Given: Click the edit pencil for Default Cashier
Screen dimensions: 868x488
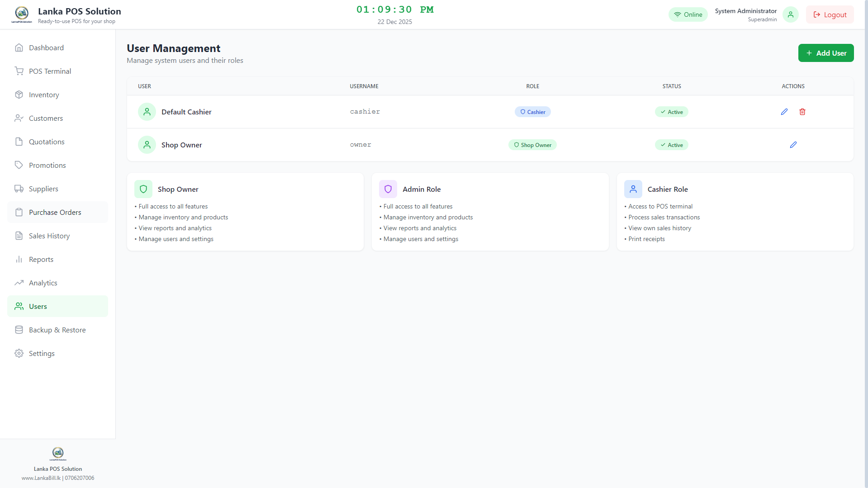Looking at the screenshot, I should [784, 112].
